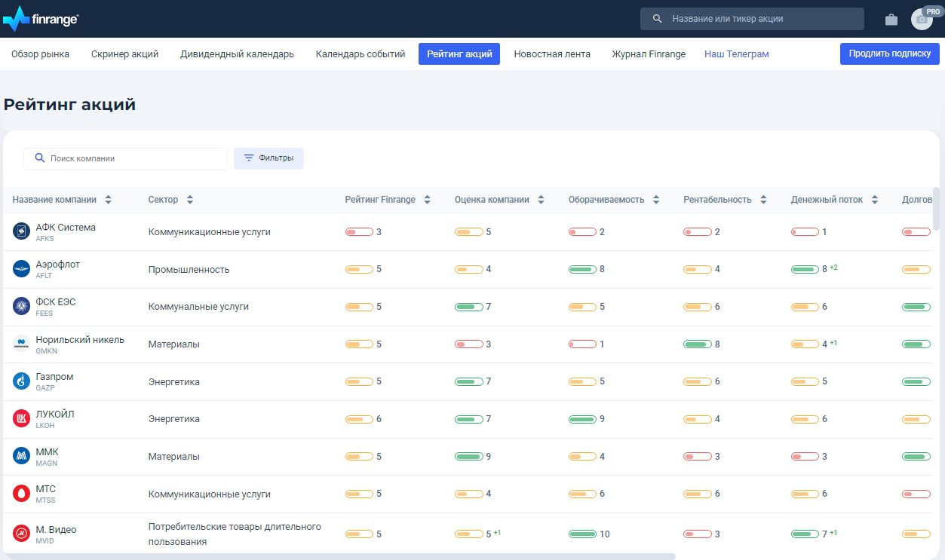
Task: Open the Скринер акций tab
Action: click(x=124, y=54)
